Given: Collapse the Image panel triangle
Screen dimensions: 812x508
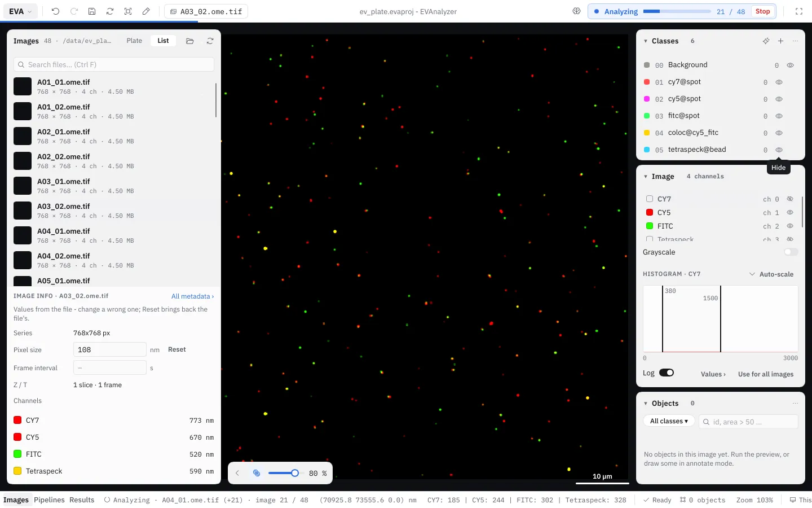Looking at the screenshot, I should [x=646, y=176].
